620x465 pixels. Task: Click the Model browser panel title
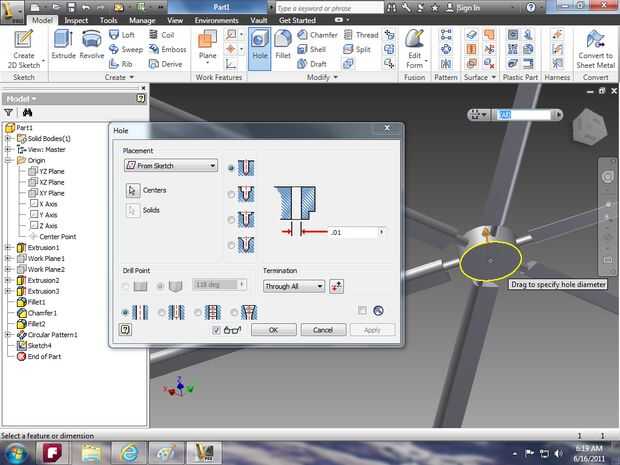point(21,98)
